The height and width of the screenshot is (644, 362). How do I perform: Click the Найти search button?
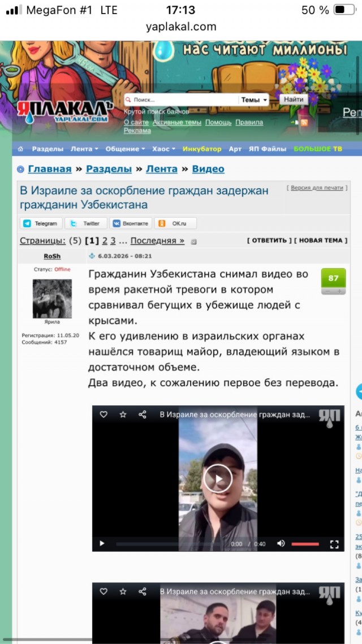coord(294,100)
